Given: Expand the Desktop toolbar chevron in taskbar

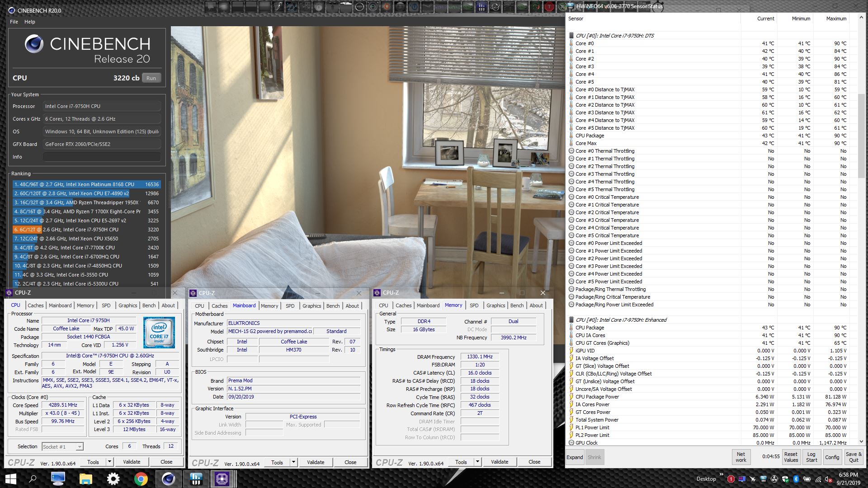Looking at the screenshot, I should click(722, 474).
